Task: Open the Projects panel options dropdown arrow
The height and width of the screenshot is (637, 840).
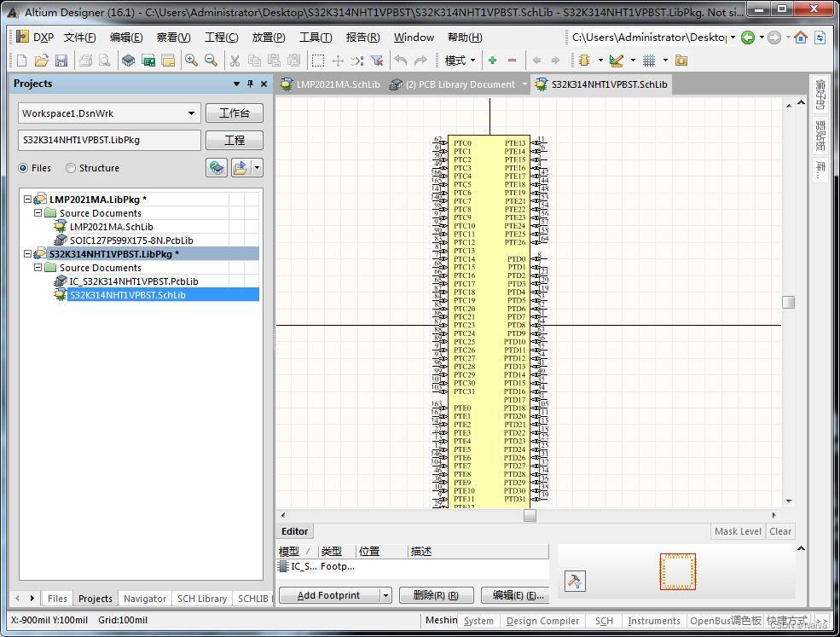Action: coord(236,84)
